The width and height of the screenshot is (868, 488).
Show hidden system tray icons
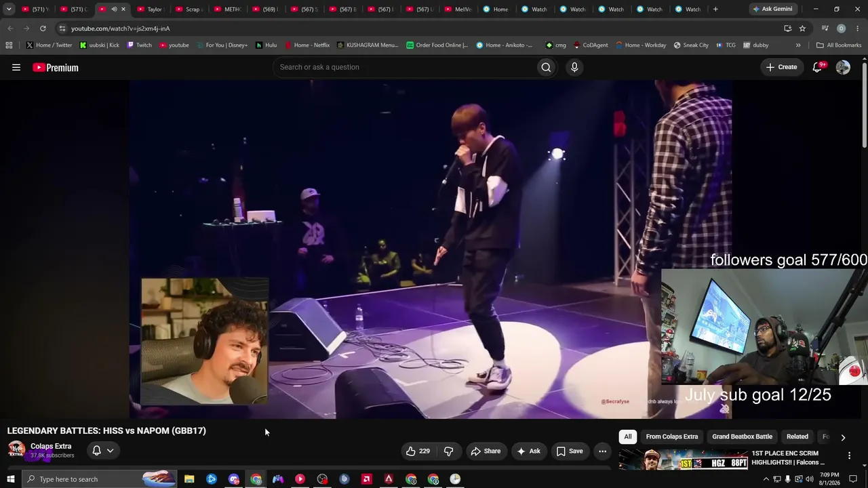pyautogui.click(x=766, y=479)
